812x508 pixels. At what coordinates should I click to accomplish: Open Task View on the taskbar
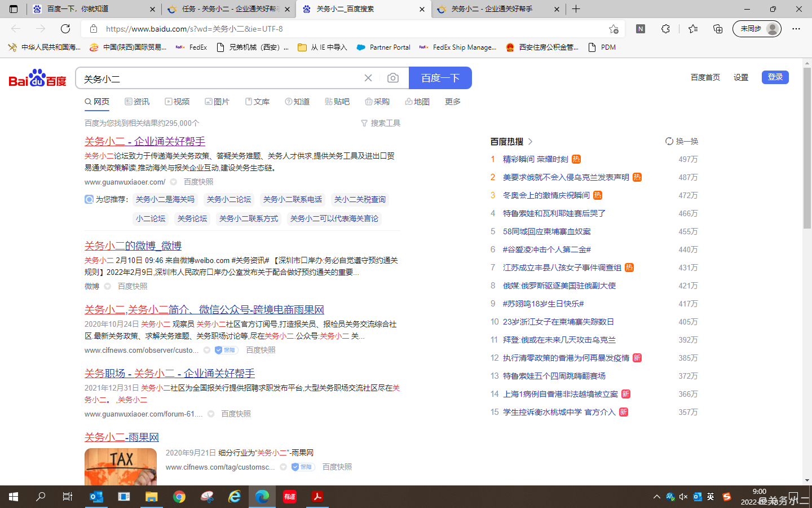click(x=68, y=497)
